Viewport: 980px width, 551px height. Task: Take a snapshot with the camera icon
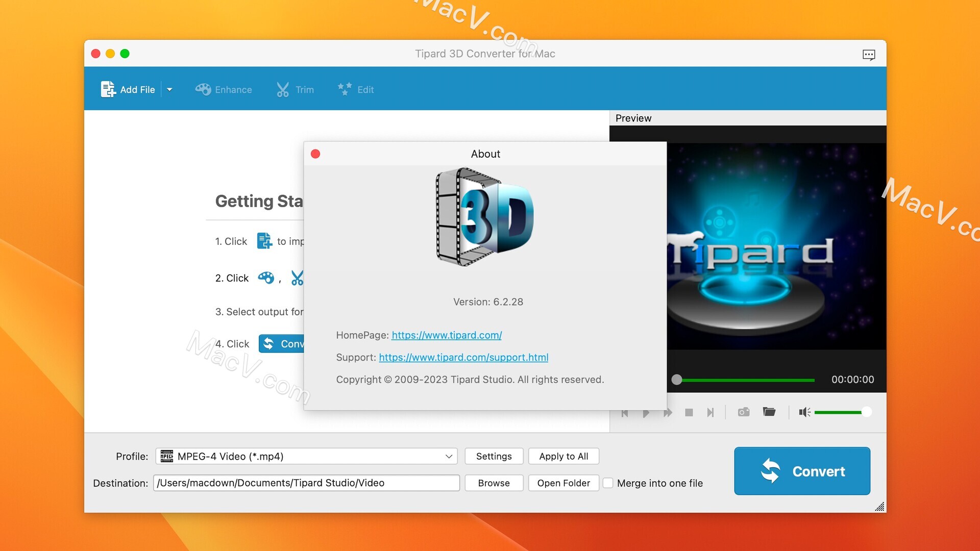pyautogui.click(x=744, y=412)
